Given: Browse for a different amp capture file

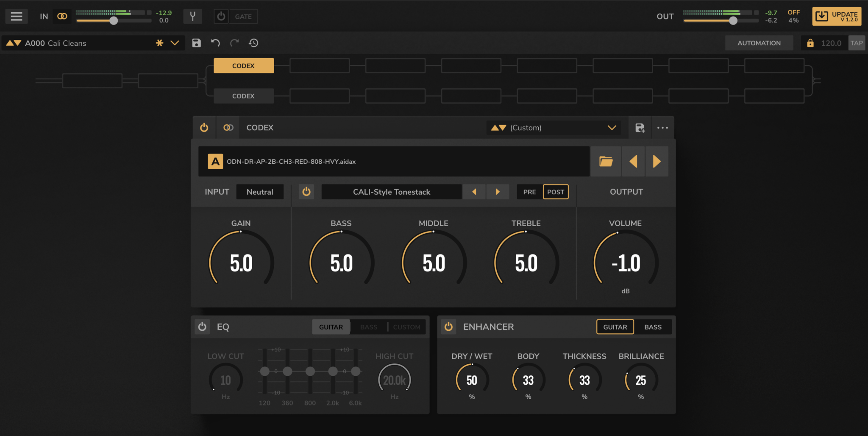Looking at the screenshot, I should (x=605, y=161).
